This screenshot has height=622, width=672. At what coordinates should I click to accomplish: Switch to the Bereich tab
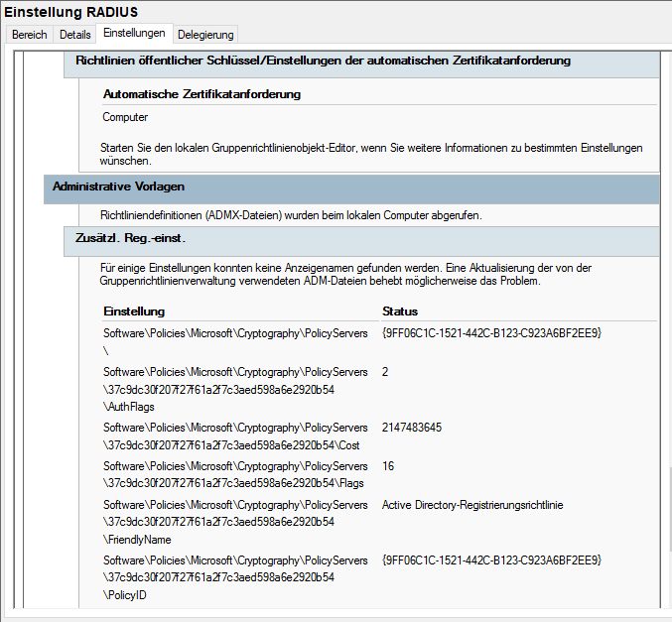pos(29,35)
